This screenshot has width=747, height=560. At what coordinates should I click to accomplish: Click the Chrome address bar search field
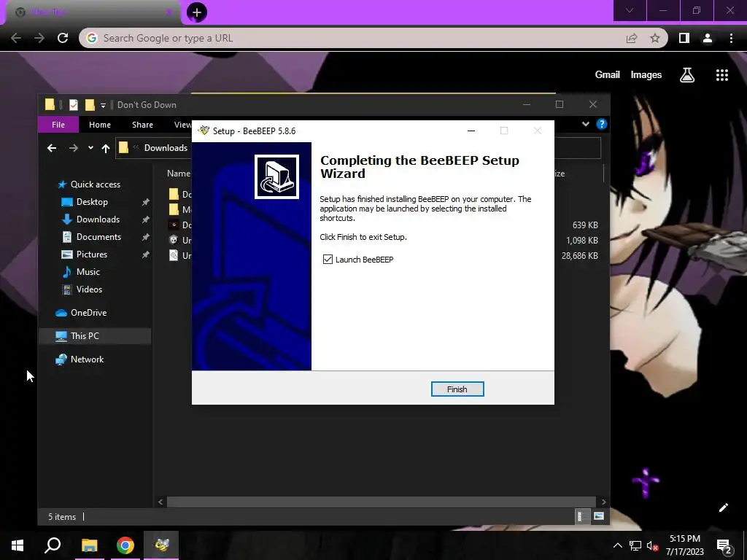352,38
